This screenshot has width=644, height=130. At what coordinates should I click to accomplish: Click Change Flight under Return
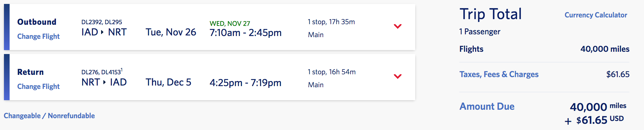(38, 87)
